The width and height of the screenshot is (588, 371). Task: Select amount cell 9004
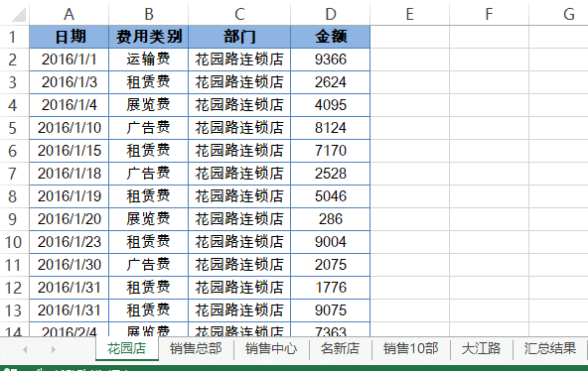click(331, 242)
